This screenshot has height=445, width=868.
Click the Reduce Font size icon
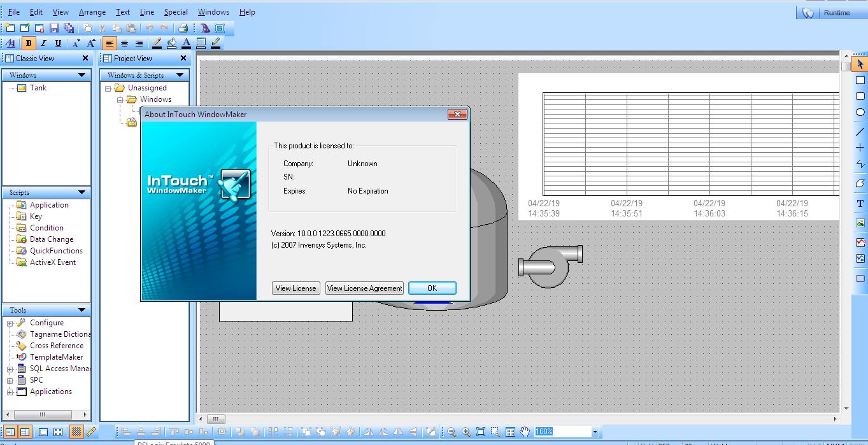[76, 43]
